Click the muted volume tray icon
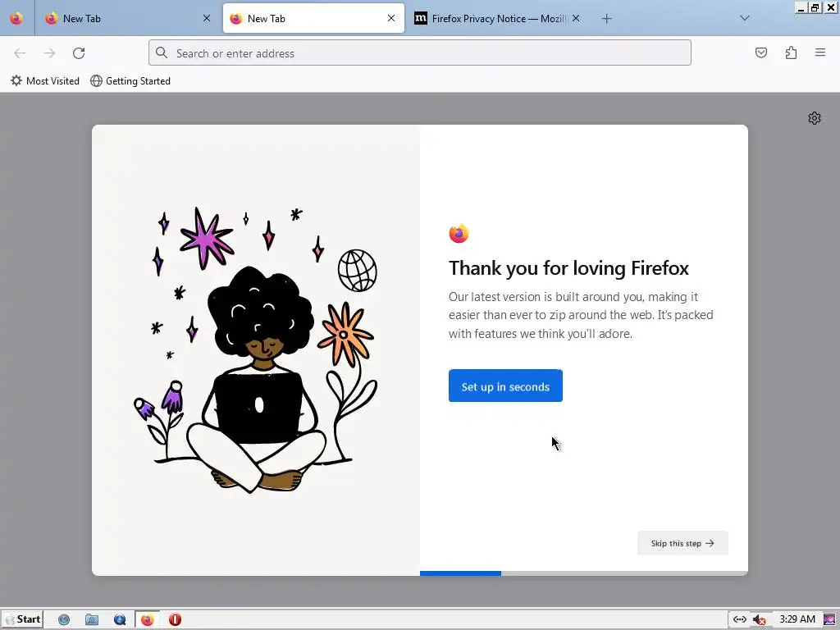 coord(759,620)
